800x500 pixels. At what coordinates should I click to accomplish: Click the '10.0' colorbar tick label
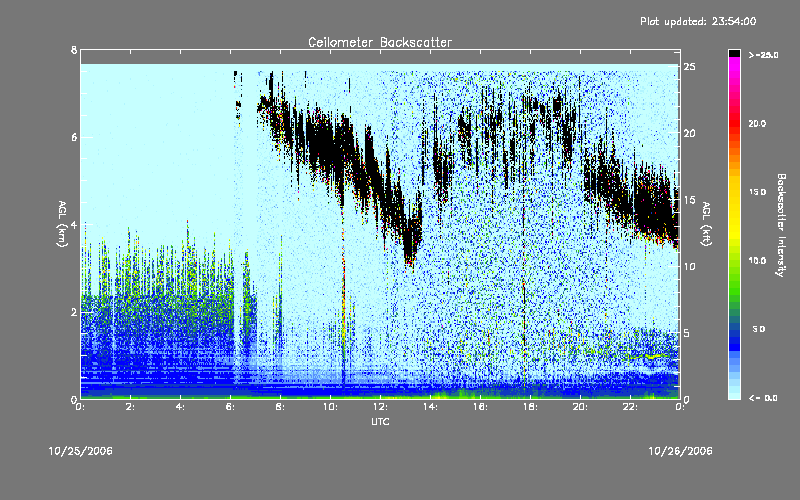(757, 261)
